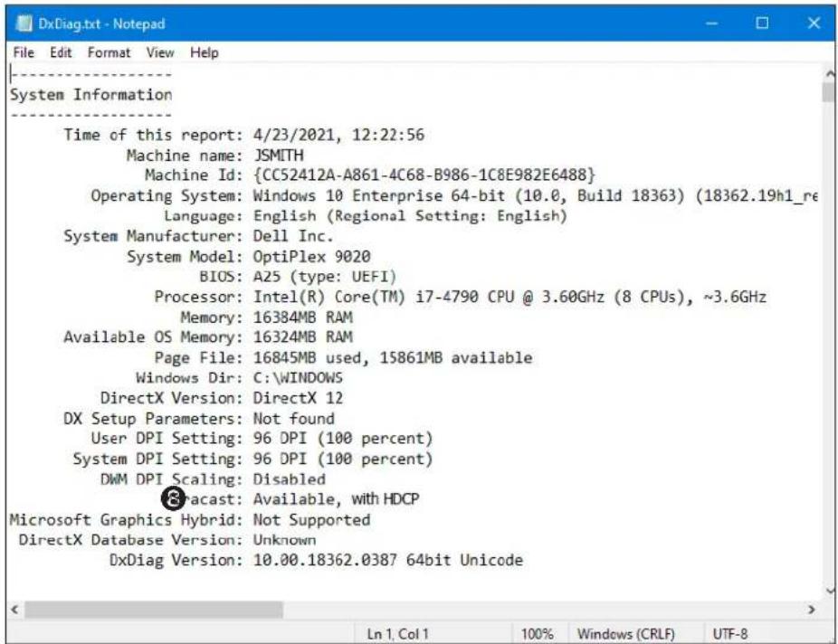Open the Edit menu
The height and width of the screenshot is (644, 838).
pos(61,52)
